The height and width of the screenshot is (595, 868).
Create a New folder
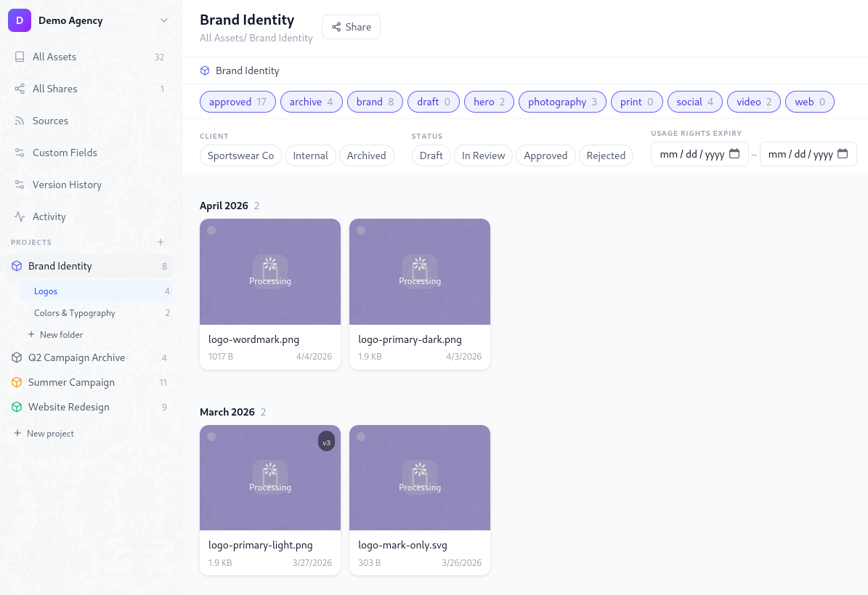pos(55,334)
